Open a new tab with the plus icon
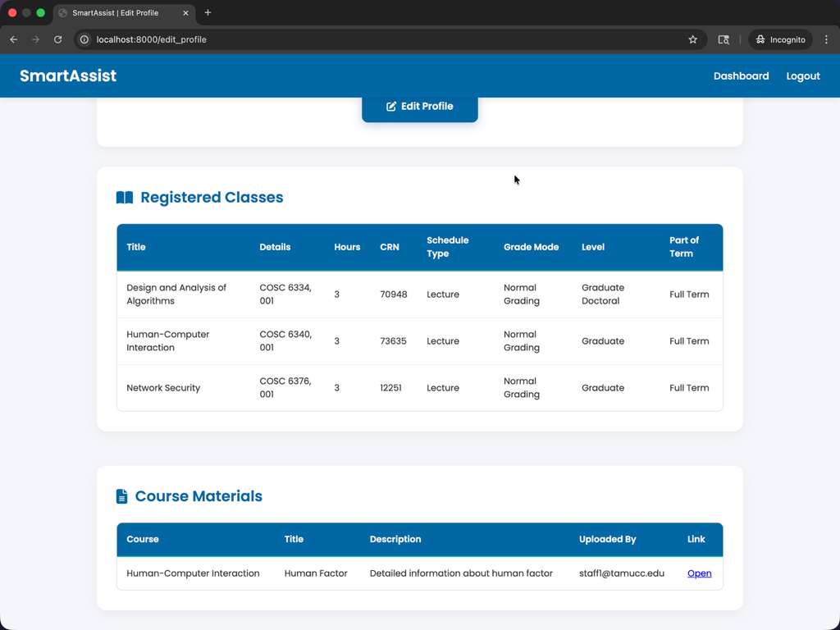The width and height of the screenshot is (840, 630). click(x=208, y=12)
